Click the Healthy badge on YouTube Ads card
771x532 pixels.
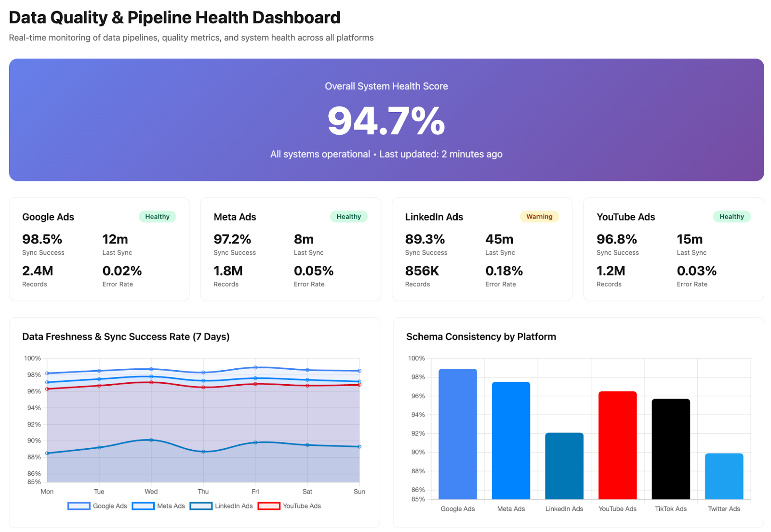731,217
